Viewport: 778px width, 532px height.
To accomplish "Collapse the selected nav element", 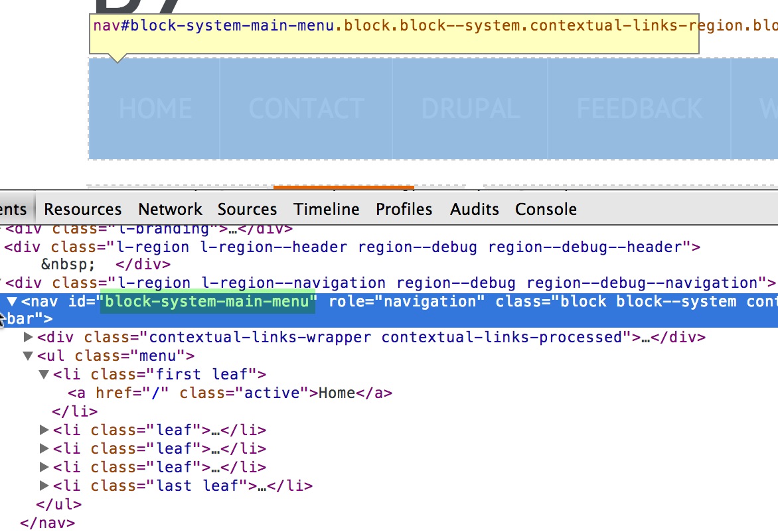I will pyautogui.click(x=12, y=301).
